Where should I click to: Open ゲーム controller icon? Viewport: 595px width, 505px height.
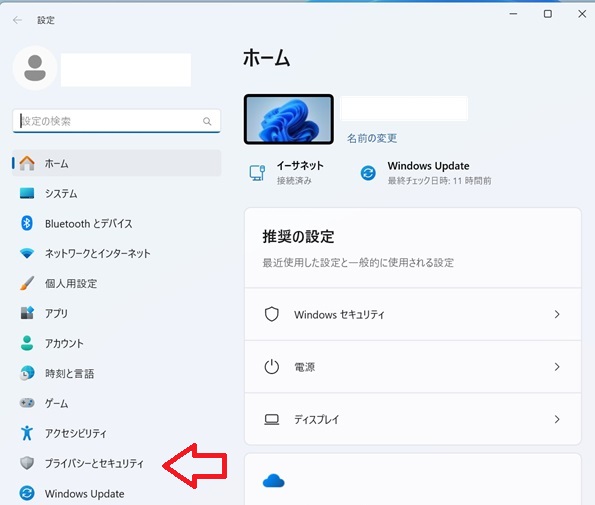point(27,403)
